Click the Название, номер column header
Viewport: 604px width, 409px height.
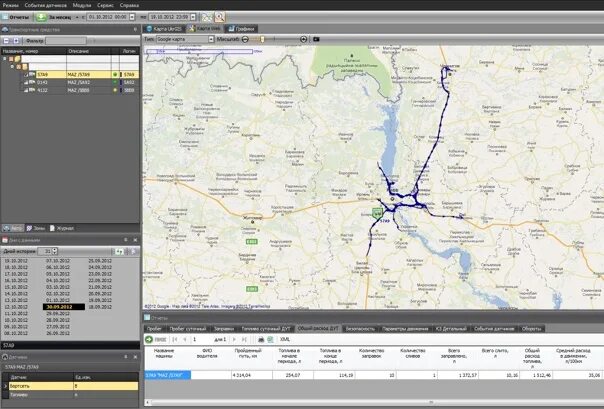coord(34,51)
